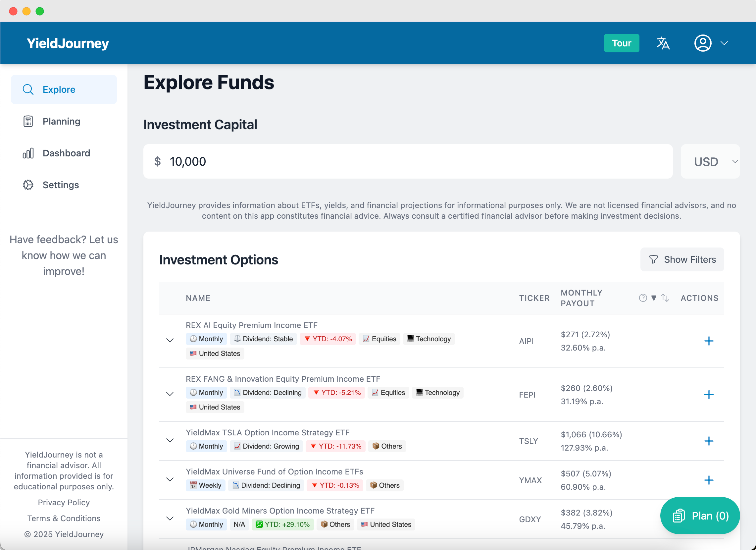This screenshot has height=550, width=756.
Task: Expand the YieldMax Universe Fund row
Action: [x=170, y=479]
